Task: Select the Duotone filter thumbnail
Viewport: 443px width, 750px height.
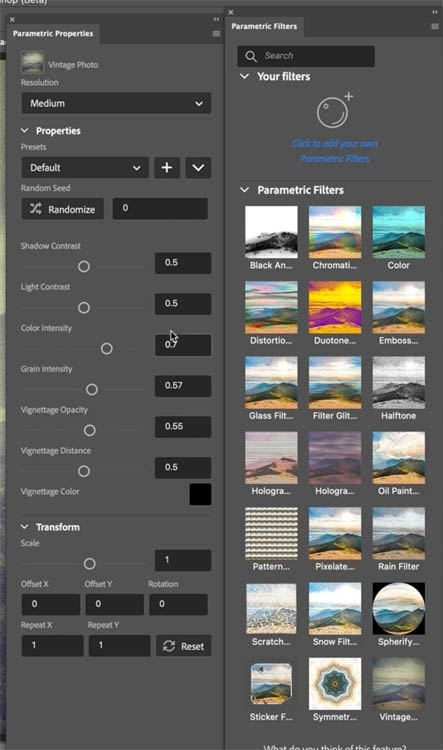Action: (x=335, y=307)
